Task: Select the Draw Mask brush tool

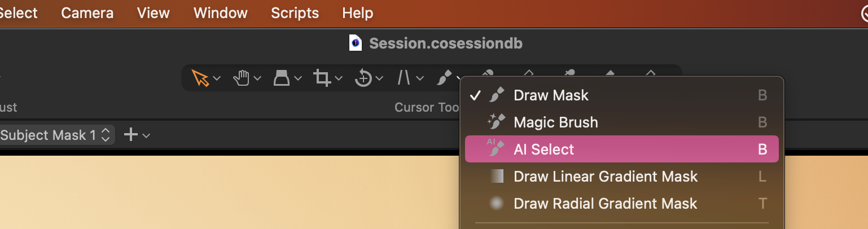Action: (445, 78)
